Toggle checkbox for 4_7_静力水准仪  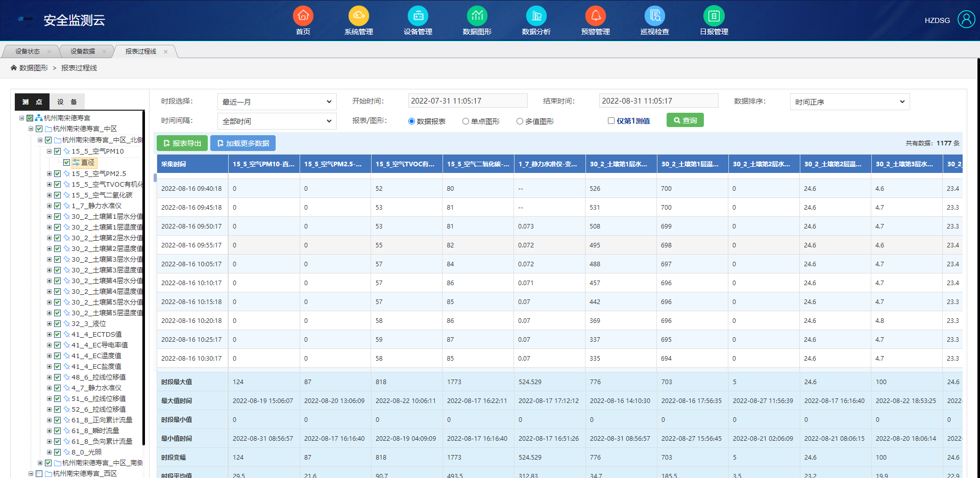pos(57,388)
